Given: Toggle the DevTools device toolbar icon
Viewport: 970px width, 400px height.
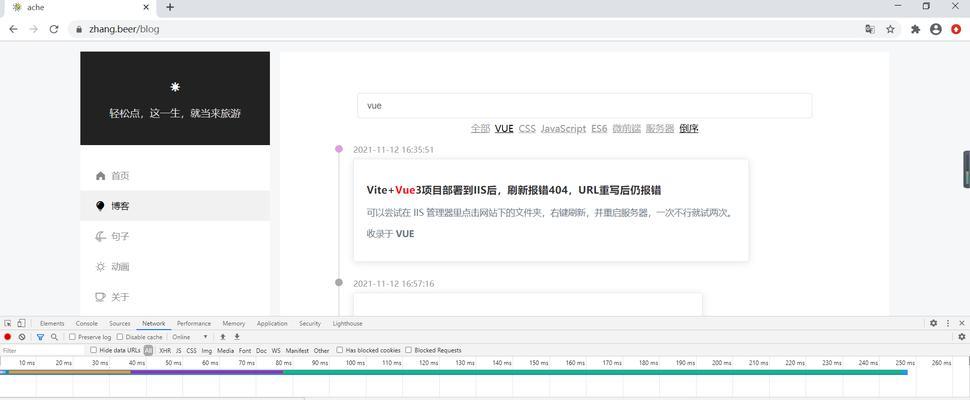Looking at the screenshot, I should pos(21,323).
